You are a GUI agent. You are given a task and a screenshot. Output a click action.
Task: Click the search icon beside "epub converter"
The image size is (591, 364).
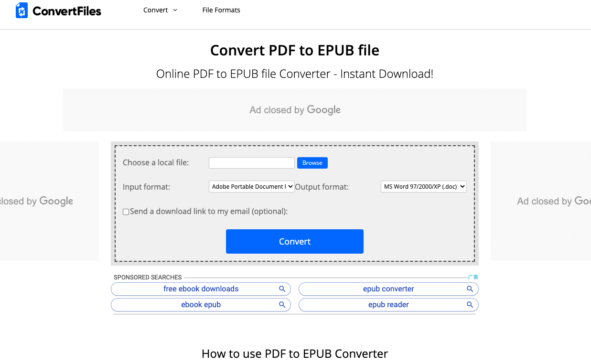tap(470, 289)
